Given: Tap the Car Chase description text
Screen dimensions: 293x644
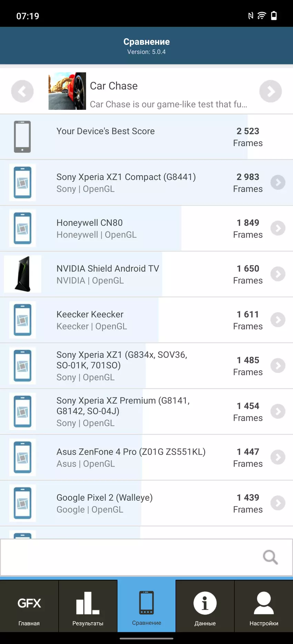Looking at the screenshot, I should (x=169, y=104).
